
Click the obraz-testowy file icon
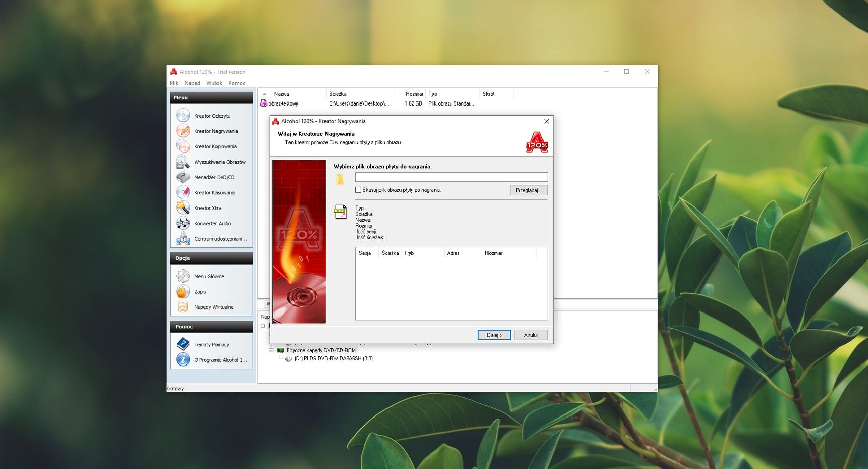point(264,103)
